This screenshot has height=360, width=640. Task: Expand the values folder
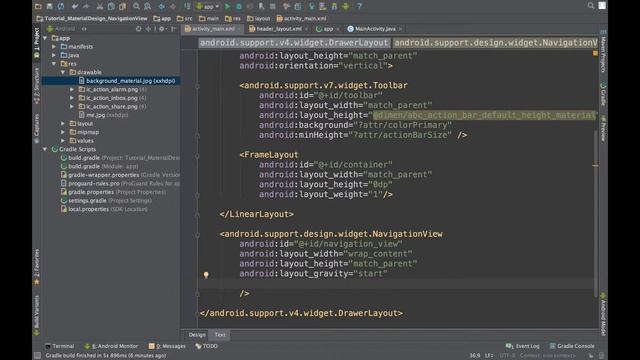point(63,140)
